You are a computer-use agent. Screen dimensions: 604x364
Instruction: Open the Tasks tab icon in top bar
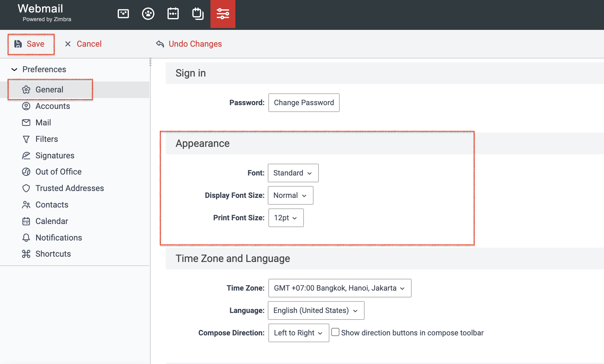pyautogui.click(x=198, y=14)
